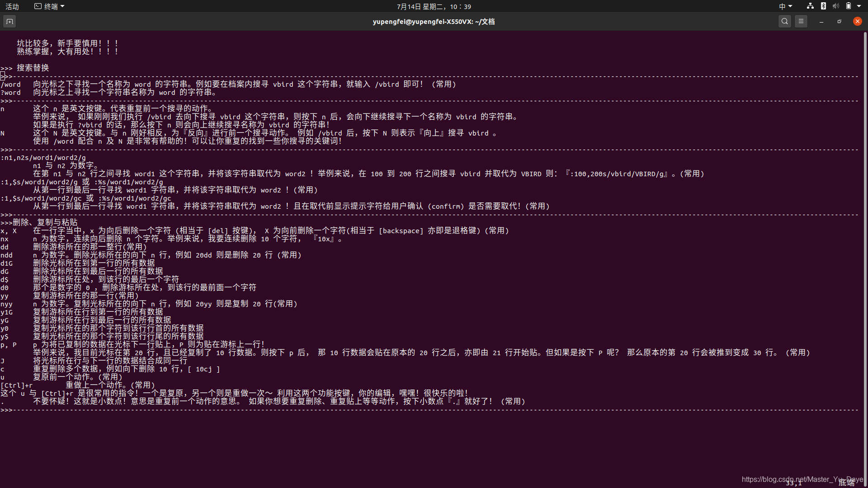Click the '>>> 搜索替换' heading line
The image size is (868, 488).
[25, 68]
